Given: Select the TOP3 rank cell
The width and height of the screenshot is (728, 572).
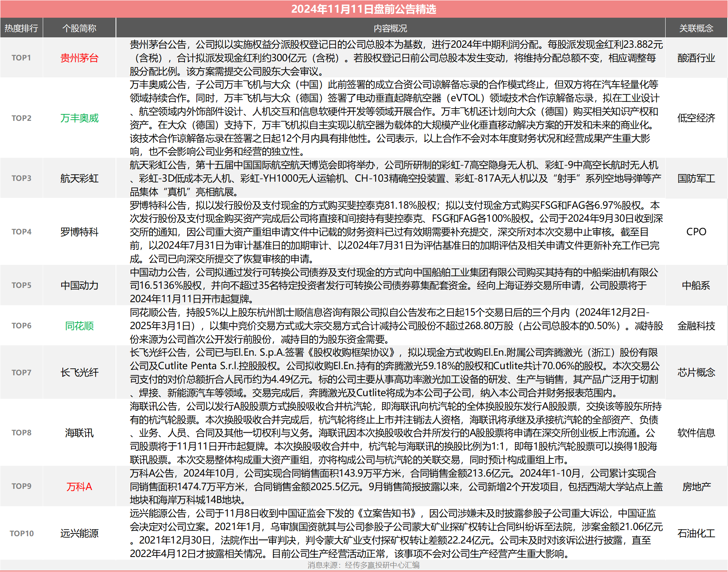Looking at the screenshot, I should pyautogui.click(x=21, y=178).
